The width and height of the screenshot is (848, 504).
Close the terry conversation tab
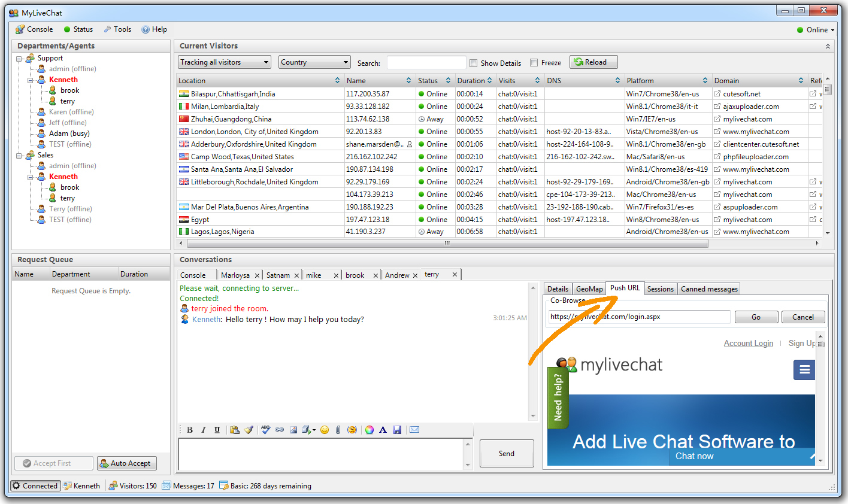[455, 274]
